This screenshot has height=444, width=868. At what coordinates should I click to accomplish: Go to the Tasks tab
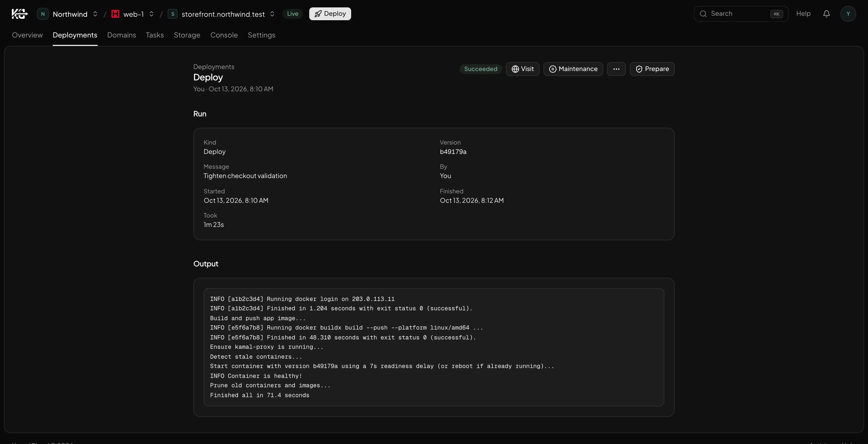(x=155, y=35)
